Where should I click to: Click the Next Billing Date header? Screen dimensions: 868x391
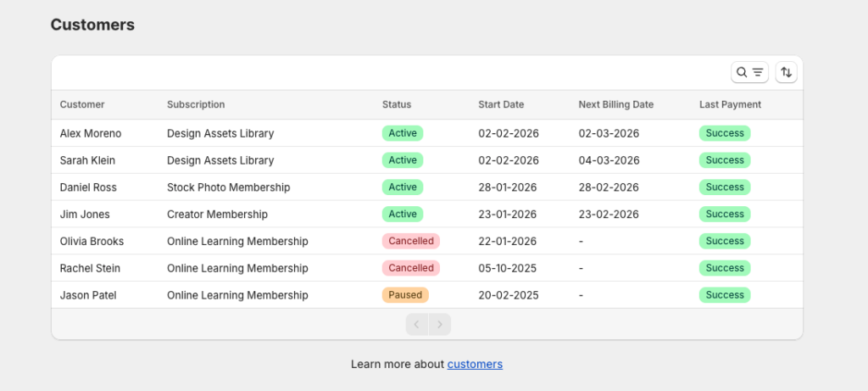(x=616, y=105)
